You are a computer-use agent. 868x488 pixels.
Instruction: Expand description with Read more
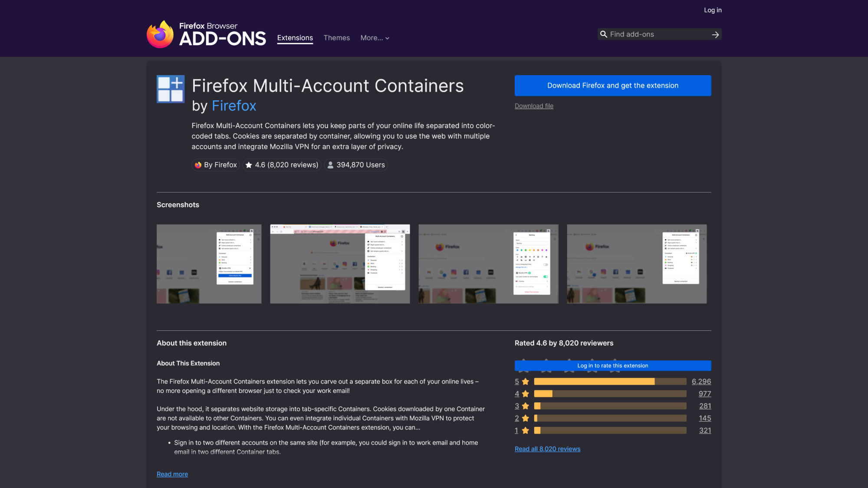[x=172, y=474]
